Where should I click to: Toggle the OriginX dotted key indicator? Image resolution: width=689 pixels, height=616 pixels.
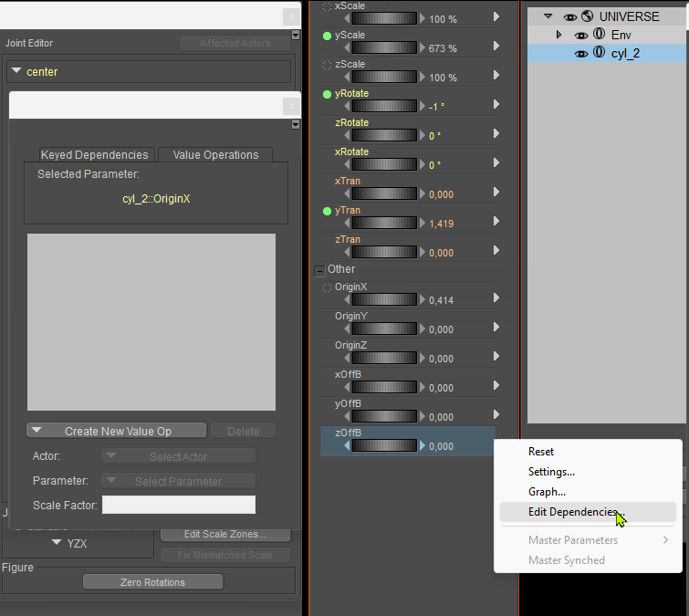click(327, 288)
